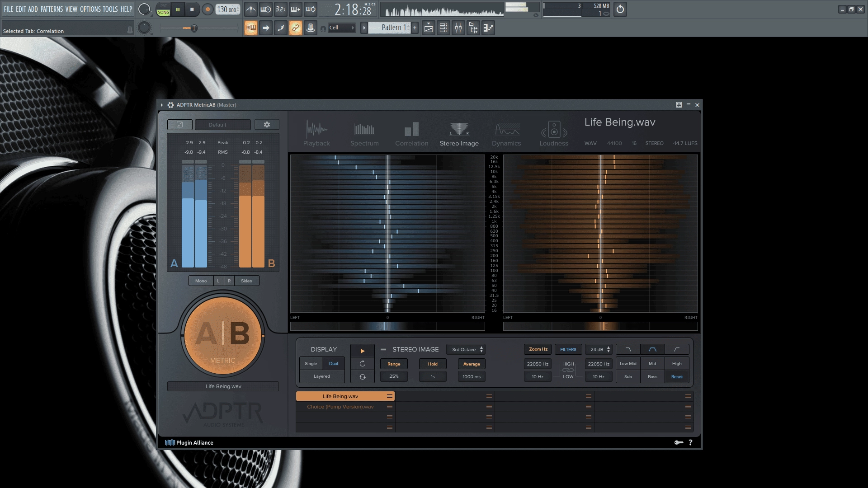The image size is (868, 488).
Task: Open the Mixer icon
Action: [x=458, y=28]
